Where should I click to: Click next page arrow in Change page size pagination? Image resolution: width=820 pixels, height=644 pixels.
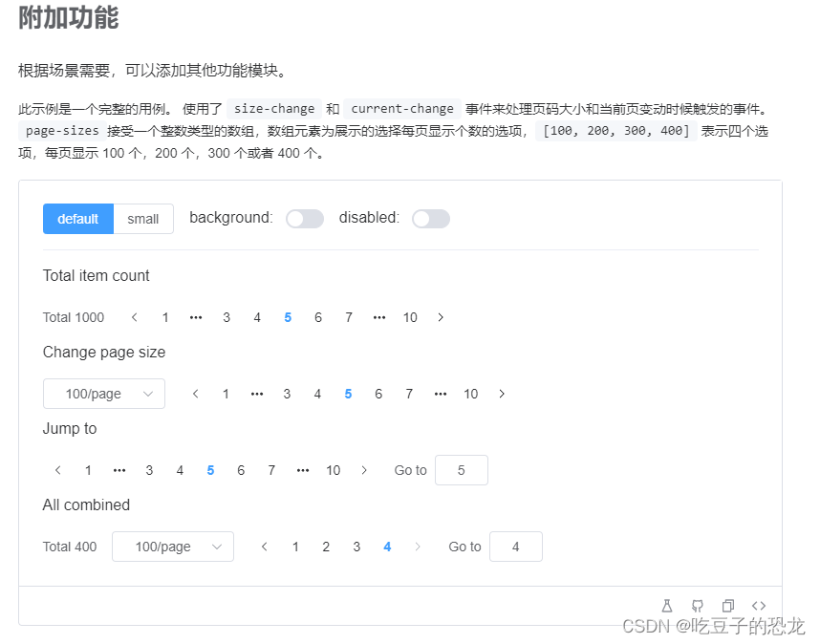pyautogui.click(x=502, y=393)
